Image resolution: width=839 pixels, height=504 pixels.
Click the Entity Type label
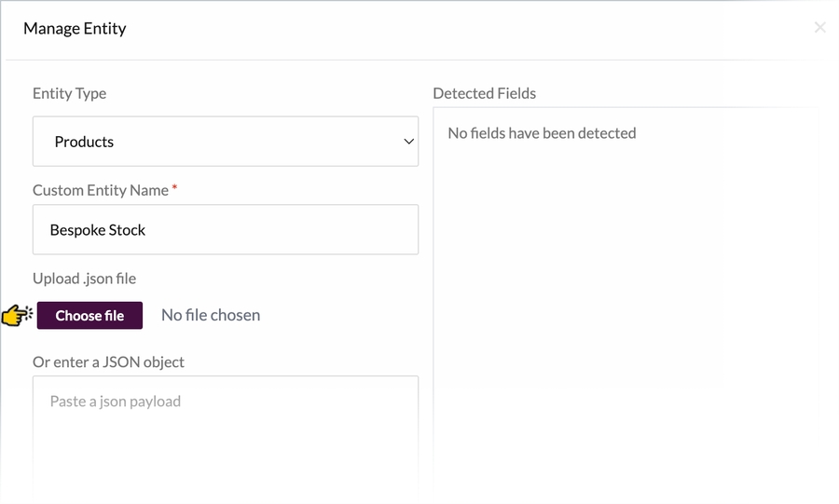tap(69, 93)
